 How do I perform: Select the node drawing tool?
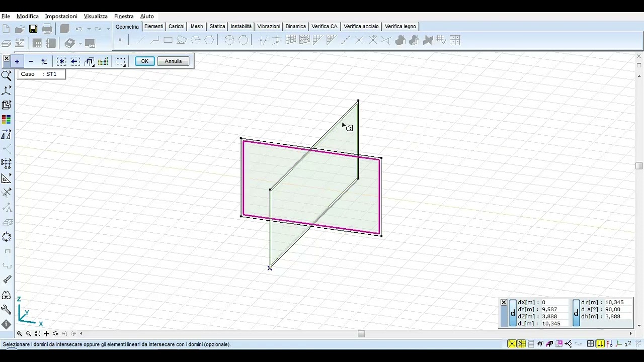click(120, 40)
